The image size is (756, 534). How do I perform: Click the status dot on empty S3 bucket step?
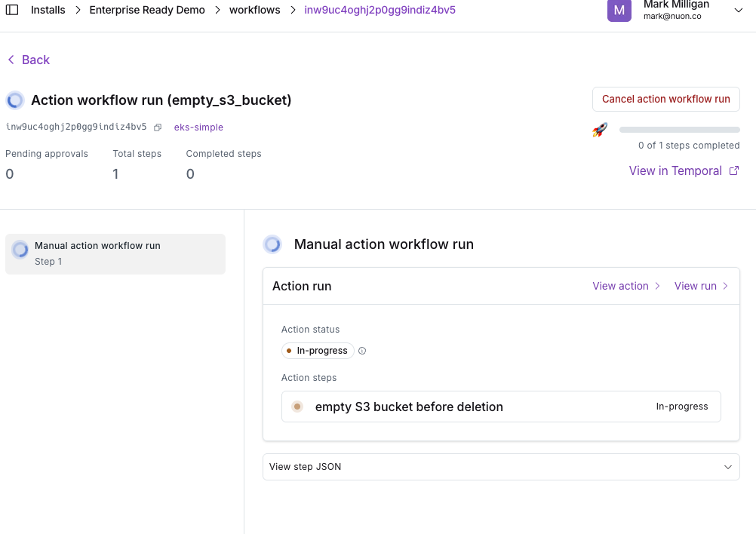pyautogui.click(x=297, y=407)
